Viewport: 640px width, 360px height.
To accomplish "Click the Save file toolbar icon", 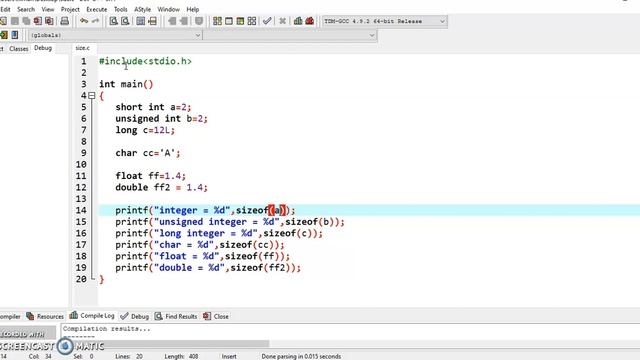I will pyautogui.click(x=15, y=21).
